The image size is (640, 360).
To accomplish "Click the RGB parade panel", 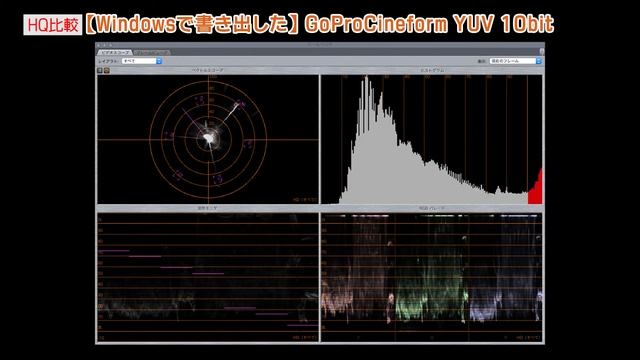I will [432, 277].
